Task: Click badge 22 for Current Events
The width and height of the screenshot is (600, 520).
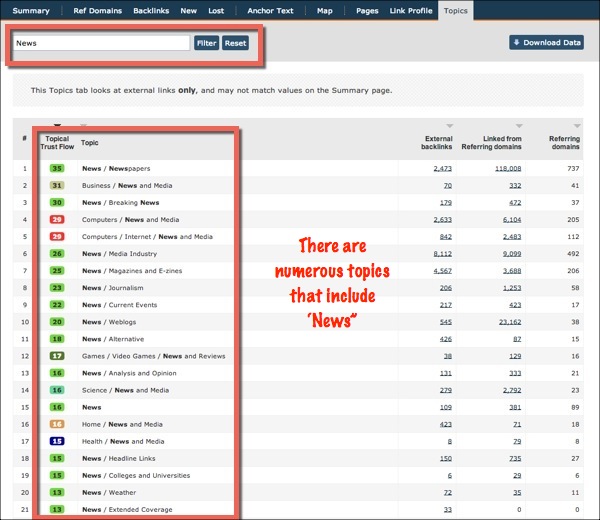Action: (x=57, y=305)
